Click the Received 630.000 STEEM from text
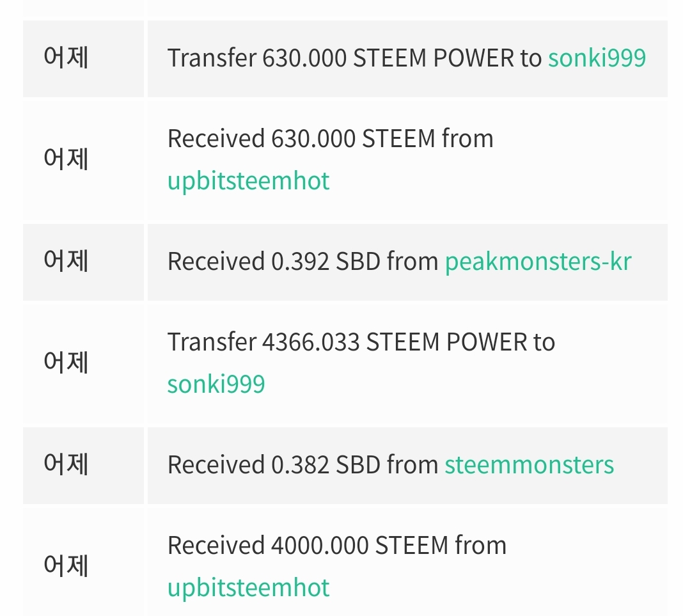Screen dimensions: 683x616 point(330,139)
